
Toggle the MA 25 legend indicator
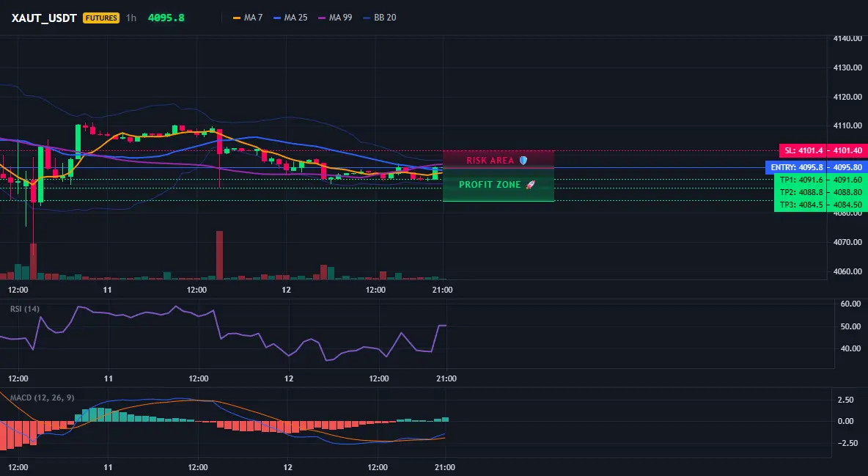(290, 18)
